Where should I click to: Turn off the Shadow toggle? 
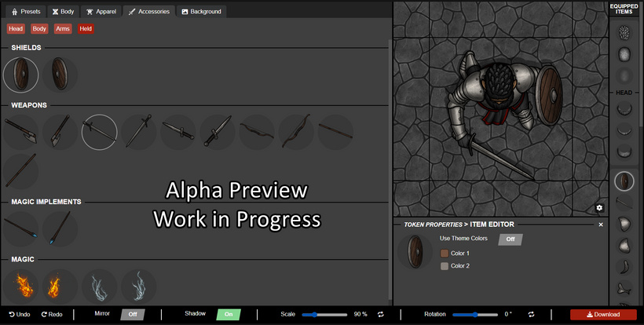pyautogui.click(x=229, y=314)
